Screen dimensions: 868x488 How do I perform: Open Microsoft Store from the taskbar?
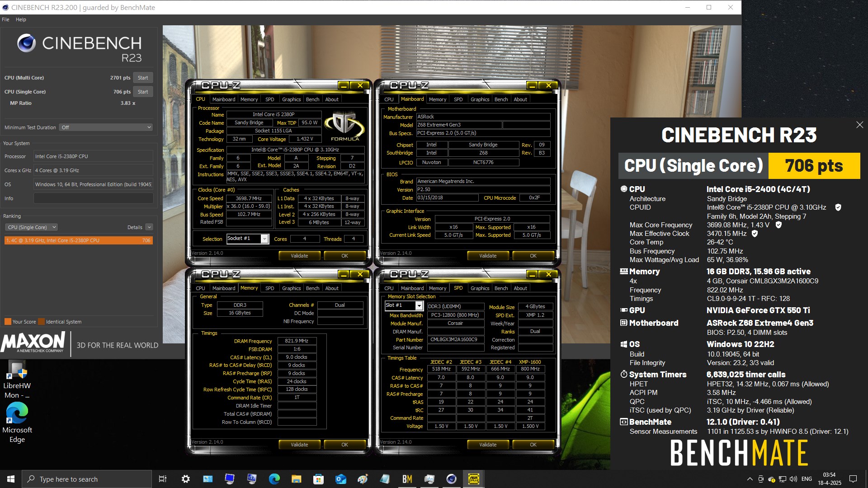[318, 479]
